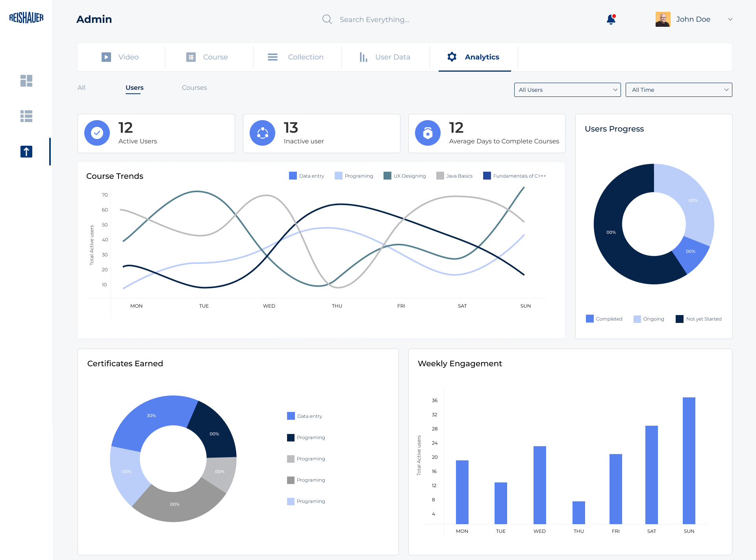Click the User Data bar chart icon
756x560 pixels.
coord(363,57)
